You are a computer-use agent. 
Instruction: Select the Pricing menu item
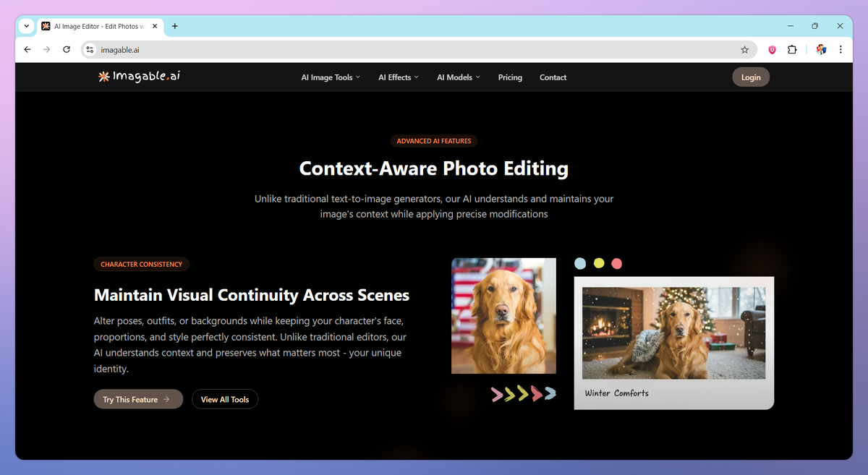click(x=510, y=77)
